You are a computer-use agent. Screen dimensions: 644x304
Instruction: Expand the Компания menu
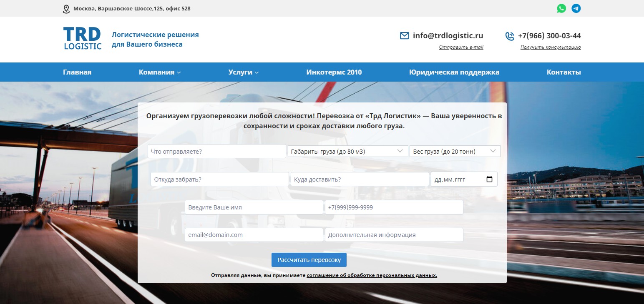(x=160, y=72)
